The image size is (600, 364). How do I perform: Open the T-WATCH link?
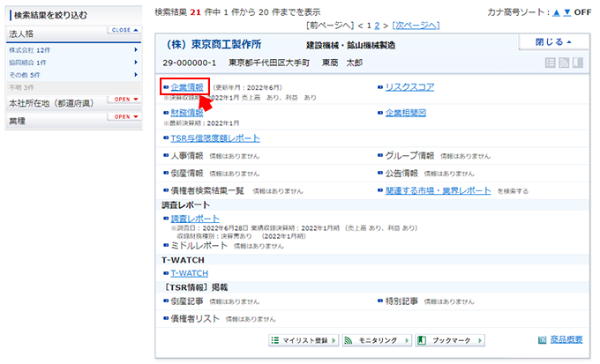[x=190, y=273]
